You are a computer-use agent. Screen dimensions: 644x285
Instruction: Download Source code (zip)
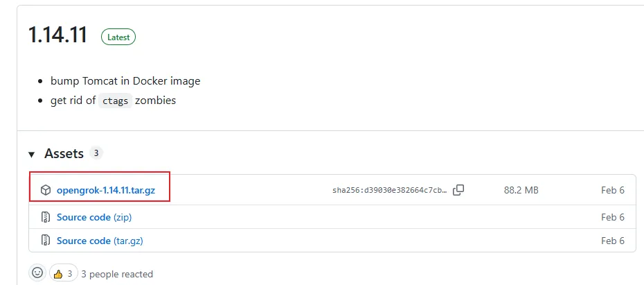pyautogui.click(x=94, y=217)
